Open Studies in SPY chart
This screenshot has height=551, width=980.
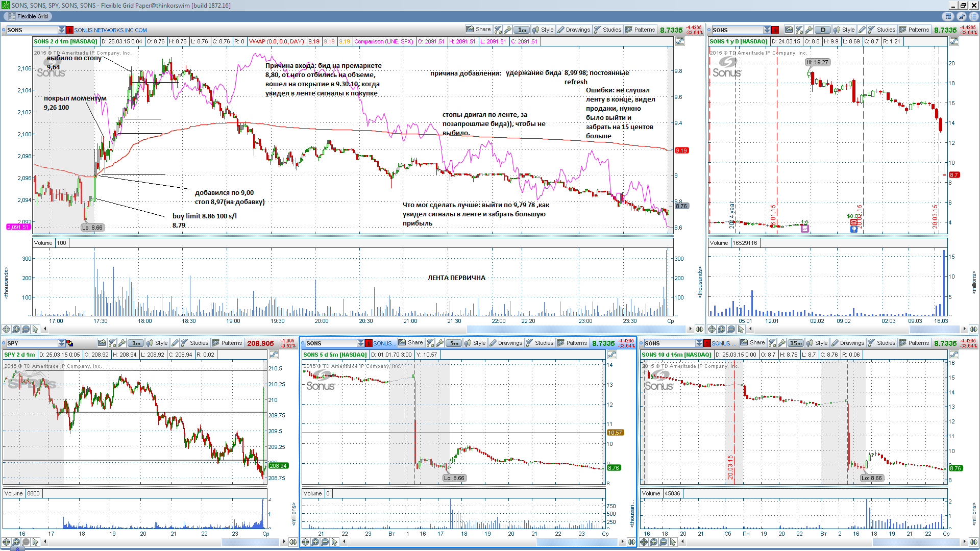[x=194, y=343]
